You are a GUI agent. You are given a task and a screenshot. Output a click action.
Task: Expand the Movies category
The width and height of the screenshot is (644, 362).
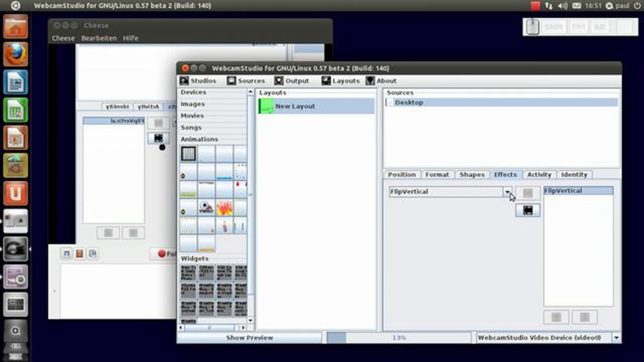point(192,116)
